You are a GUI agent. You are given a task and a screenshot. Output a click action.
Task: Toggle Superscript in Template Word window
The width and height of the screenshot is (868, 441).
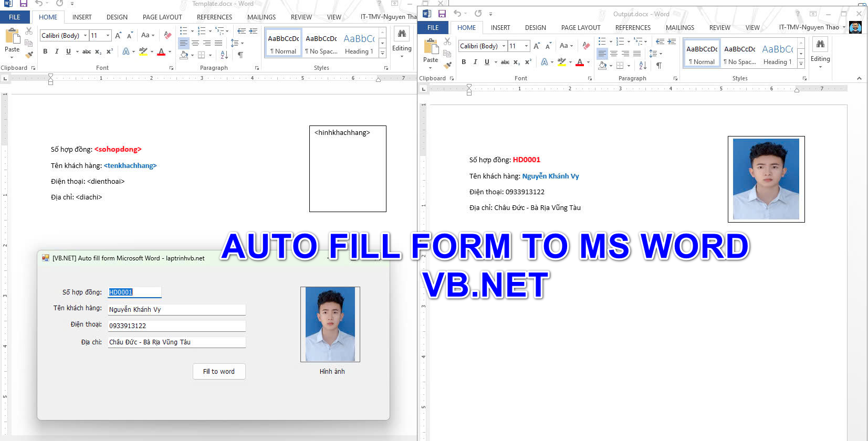110,51
